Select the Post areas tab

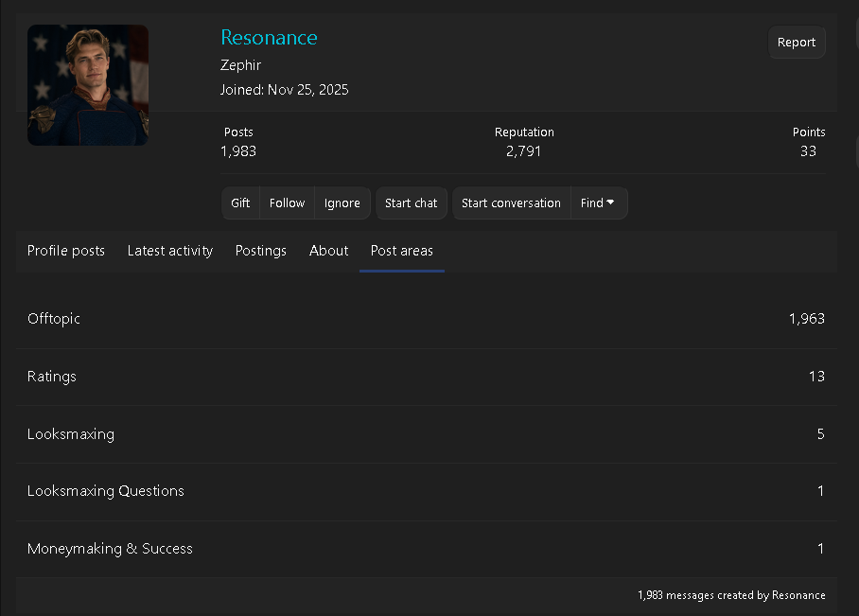click(401, 251)
